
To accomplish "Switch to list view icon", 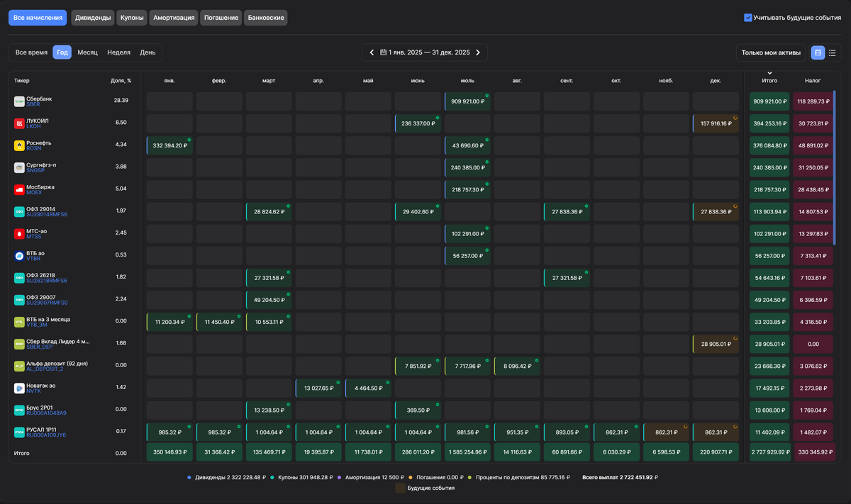I will point(833,52).
